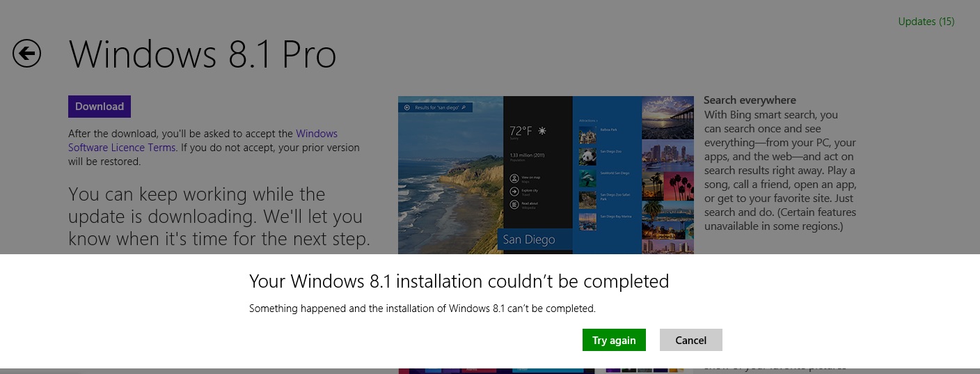Click the Bing smart search description paragraph

click(x=780, y=170)
